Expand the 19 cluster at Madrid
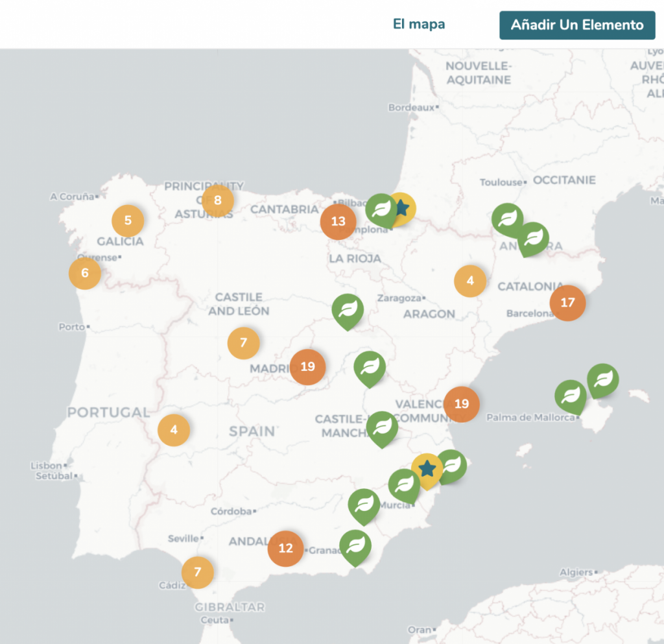The image size is (664, 644). point(307,366)
